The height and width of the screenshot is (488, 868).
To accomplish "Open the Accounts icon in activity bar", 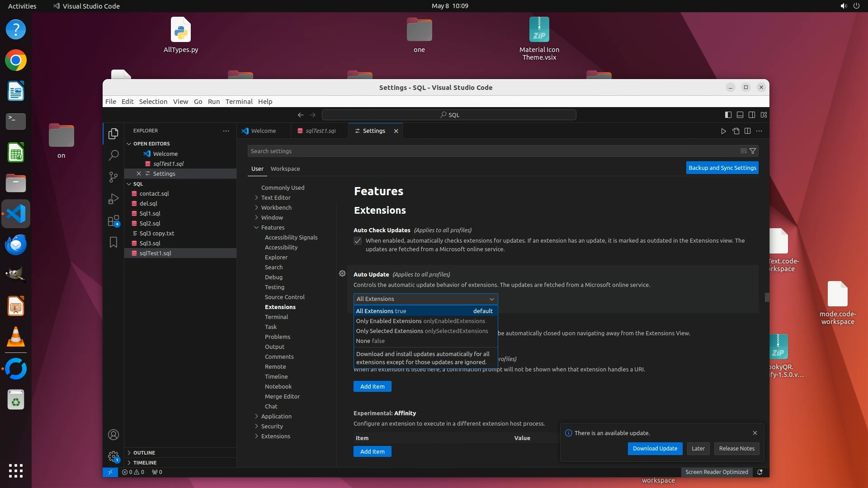I will [113, 435].
